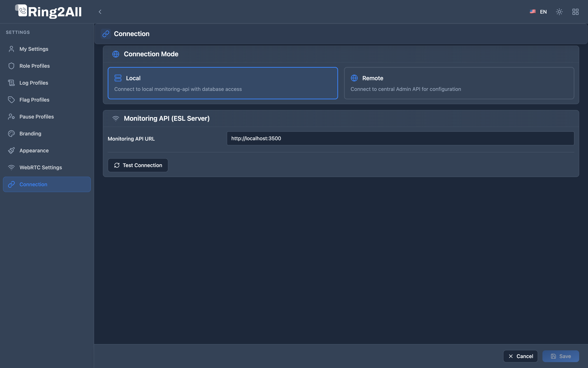Click the Connection link icon in sidebar
Image resolution: width=588 pixels, height=368 pixels.
click(11, 185)
